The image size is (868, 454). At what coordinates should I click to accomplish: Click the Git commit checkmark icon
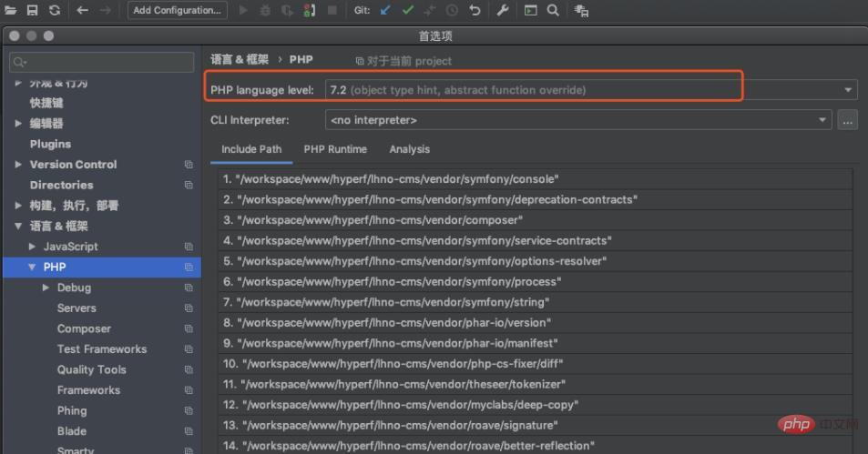click(407, 10)
